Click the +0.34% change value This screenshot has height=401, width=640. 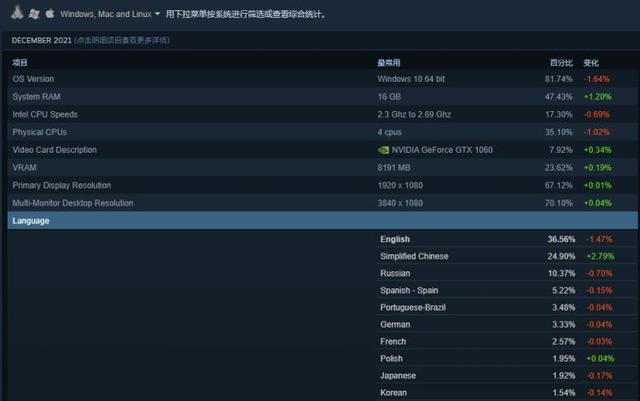pyautogui.click(x=598, y=150)
